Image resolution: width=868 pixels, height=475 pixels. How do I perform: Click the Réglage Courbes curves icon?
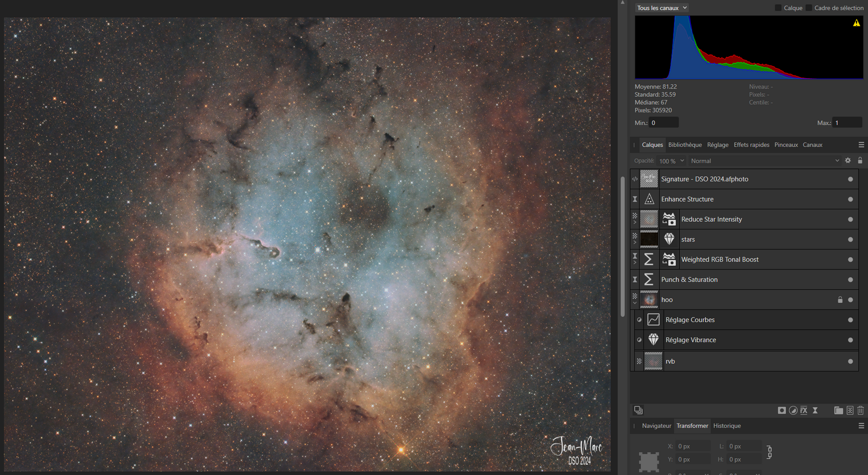653,320
